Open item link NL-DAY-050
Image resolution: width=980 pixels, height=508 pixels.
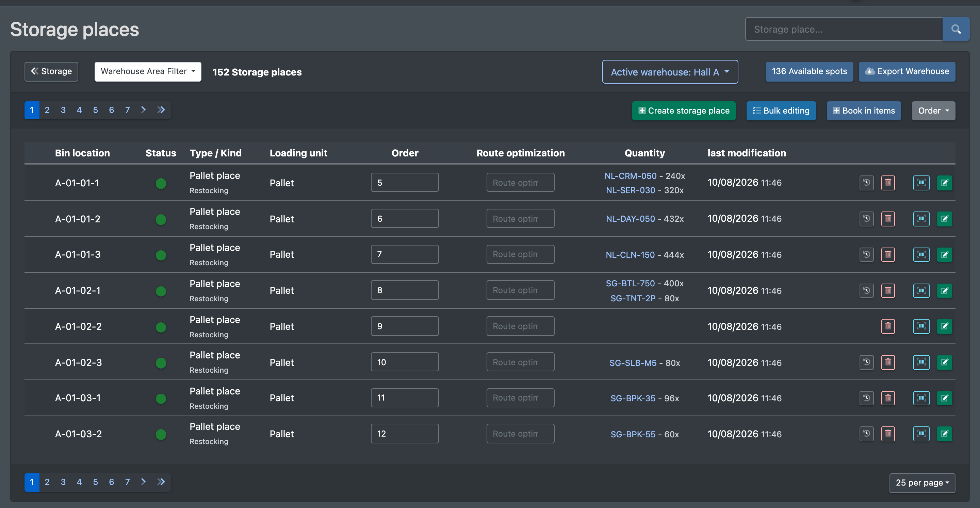[x=631, y=219]
